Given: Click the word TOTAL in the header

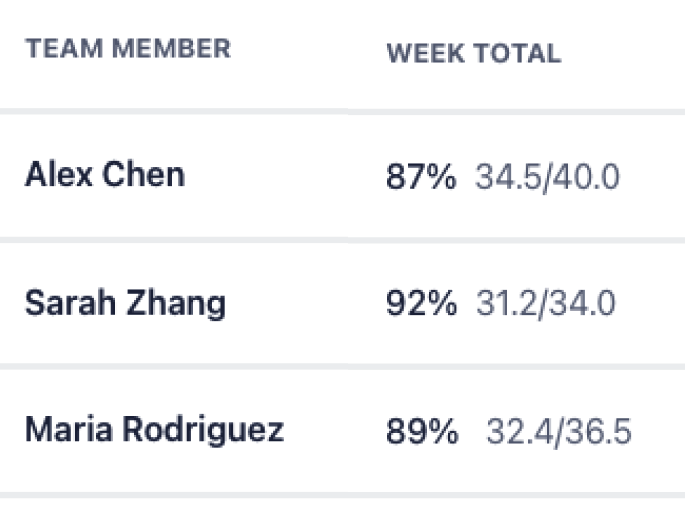Looking at the screenshot, I should point(518,53).
